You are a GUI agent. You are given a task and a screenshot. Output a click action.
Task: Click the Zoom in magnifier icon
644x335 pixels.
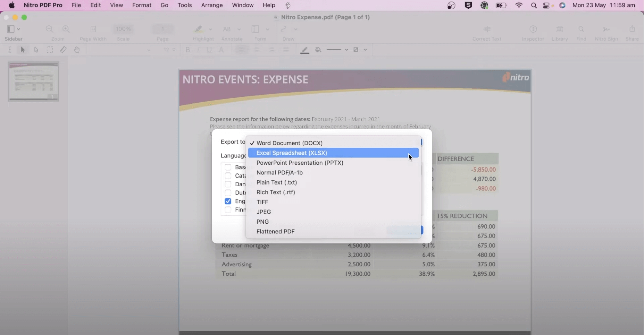point(66,29)
